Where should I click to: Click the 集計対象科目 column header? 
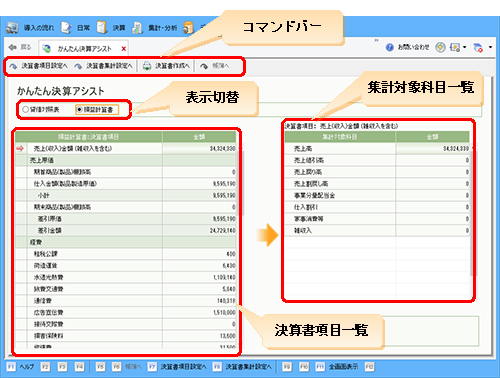[x=340, y=137]
